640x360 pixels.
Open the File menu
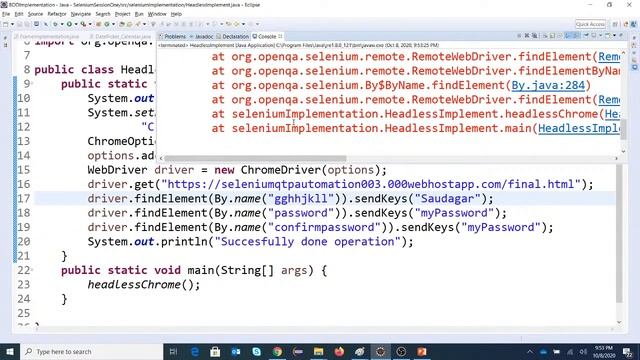(6, 14)
